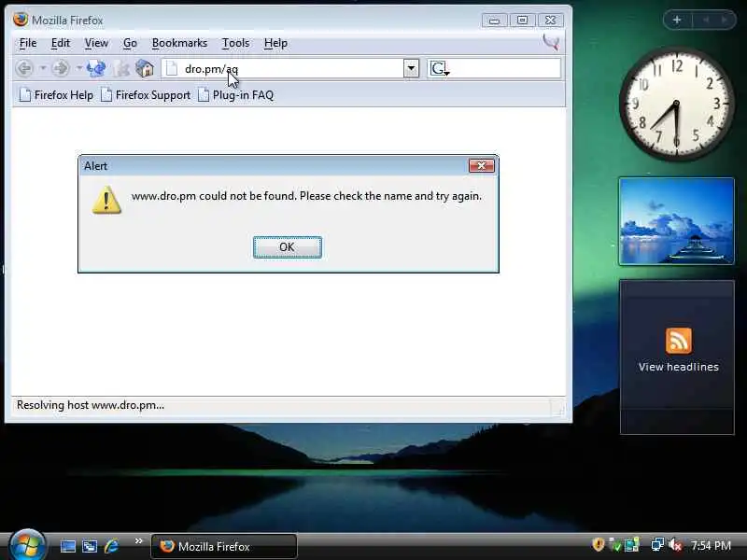Open the Windows Start orb
The image size is (747, 560).
[27, 546]
